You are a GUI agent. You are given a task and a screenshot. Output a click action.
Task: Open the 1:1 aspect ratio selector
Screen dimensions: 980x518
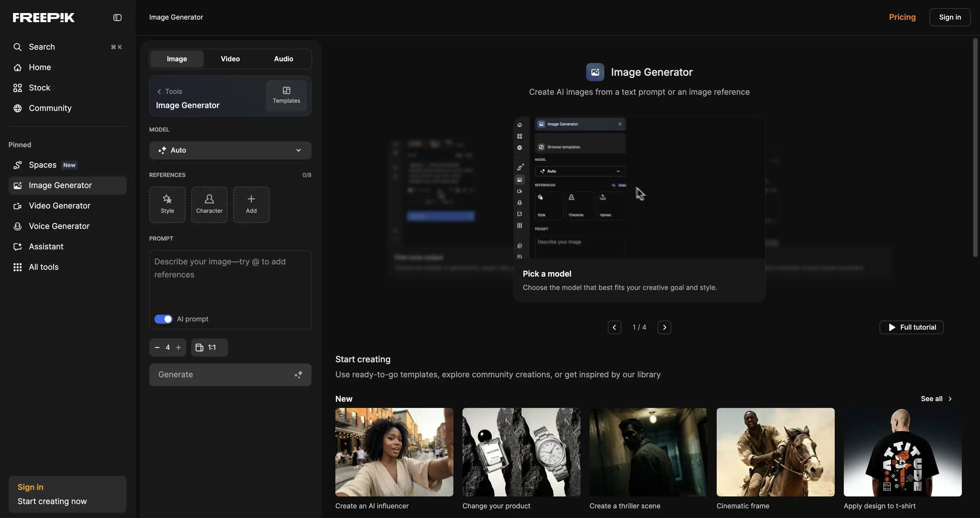(x=209, y=347)
